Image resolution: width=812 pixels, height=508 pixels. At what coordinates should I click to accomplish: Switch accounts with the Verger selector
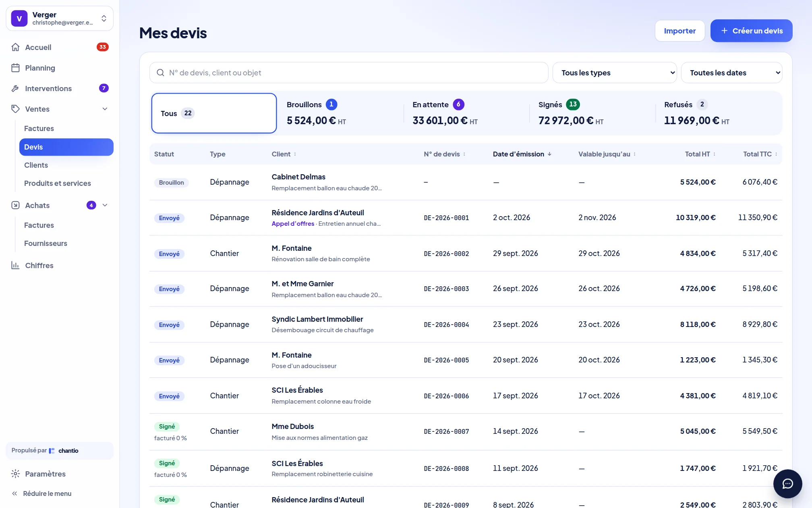60,18
